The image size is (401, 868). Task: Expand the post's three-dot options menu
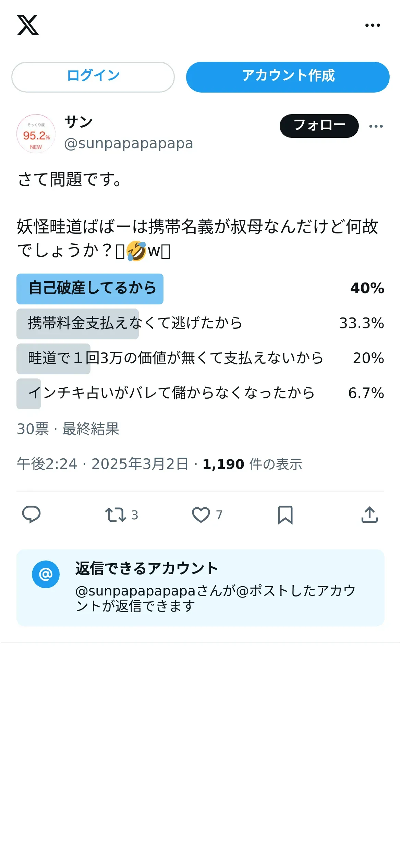click(x=376, y=126)
